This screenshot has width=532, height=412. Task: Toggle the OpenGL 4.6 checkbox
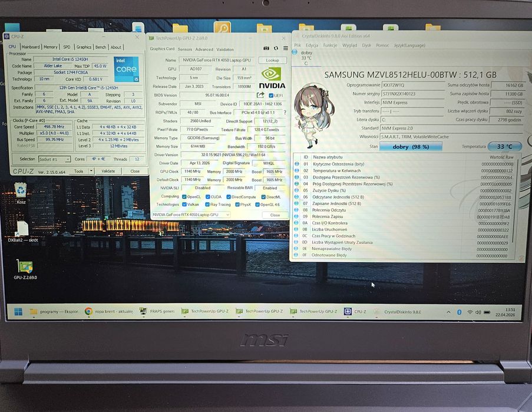[257, 205]
